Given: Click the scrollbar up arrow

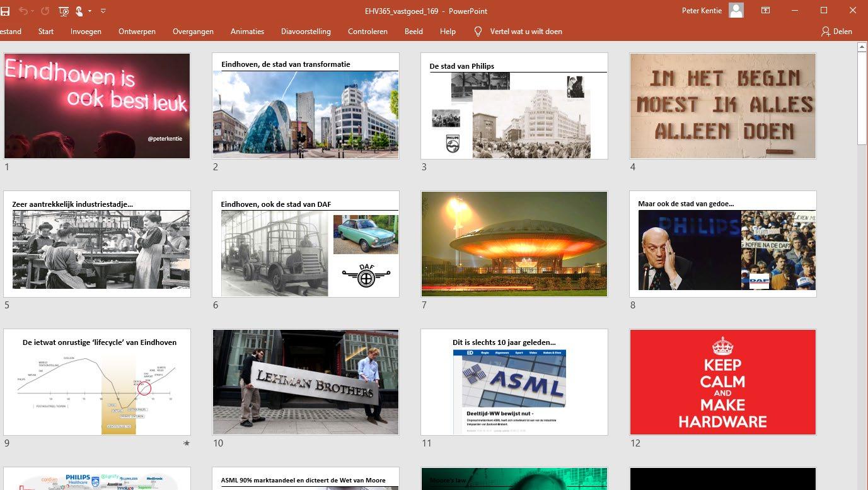Looking at the screenshot, I should [x=862, y=47].
